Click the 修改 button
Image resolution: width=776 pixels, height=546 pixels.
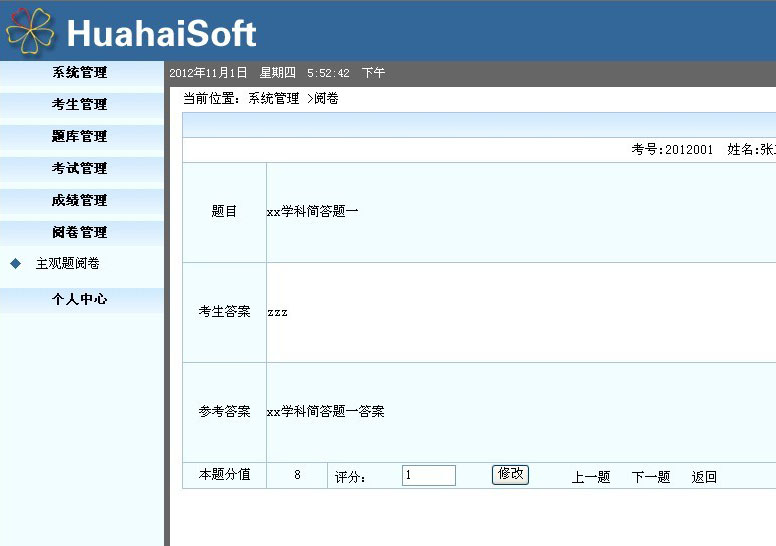pyautogui.click(x=510, y=474)
